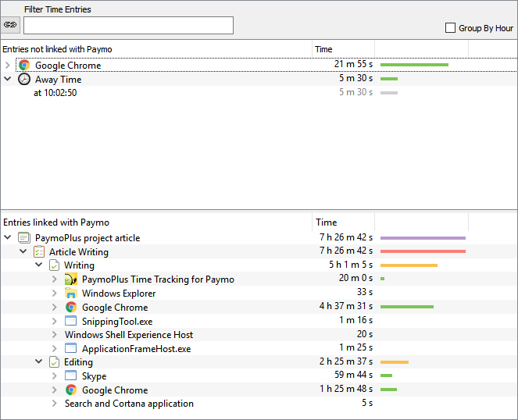
Task: Collapse the PaymoPlus project article tree
Action: tap(8, 237)
